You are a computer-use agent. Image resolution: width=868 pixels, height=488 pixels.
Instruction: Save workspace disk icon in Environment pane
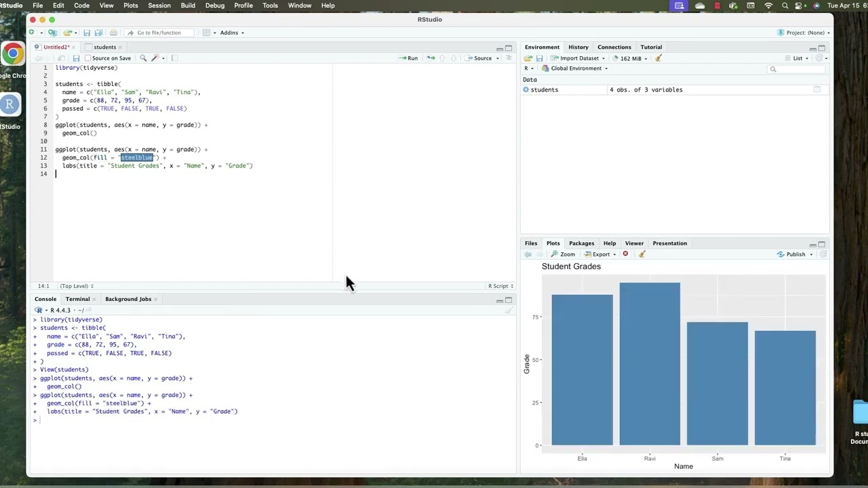pyautogui.click(x=540, y=58)
